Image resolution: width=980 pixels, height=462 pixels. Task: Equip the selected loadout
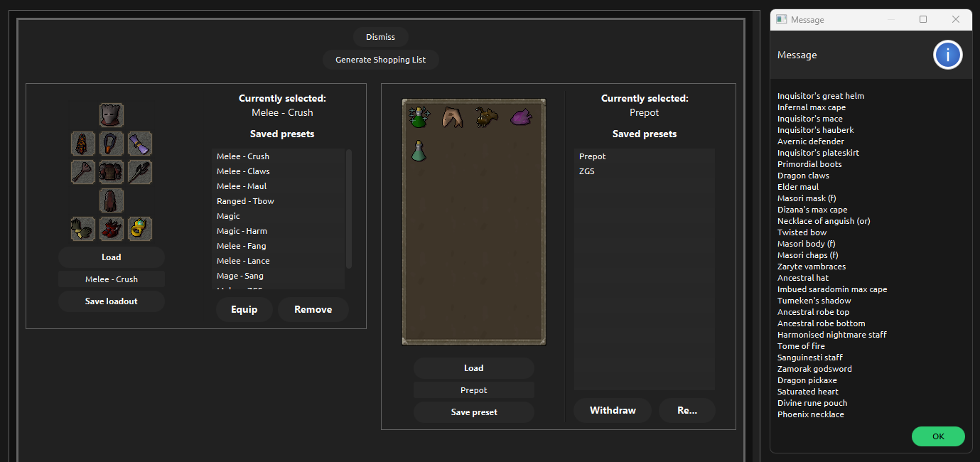pos(244,310)
